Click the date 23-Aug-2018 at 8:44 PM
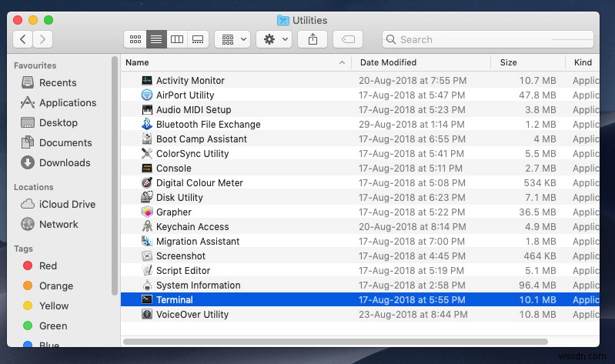Image resolution: width=615 pixels, height=364 pixels. [x=413, y=315]
